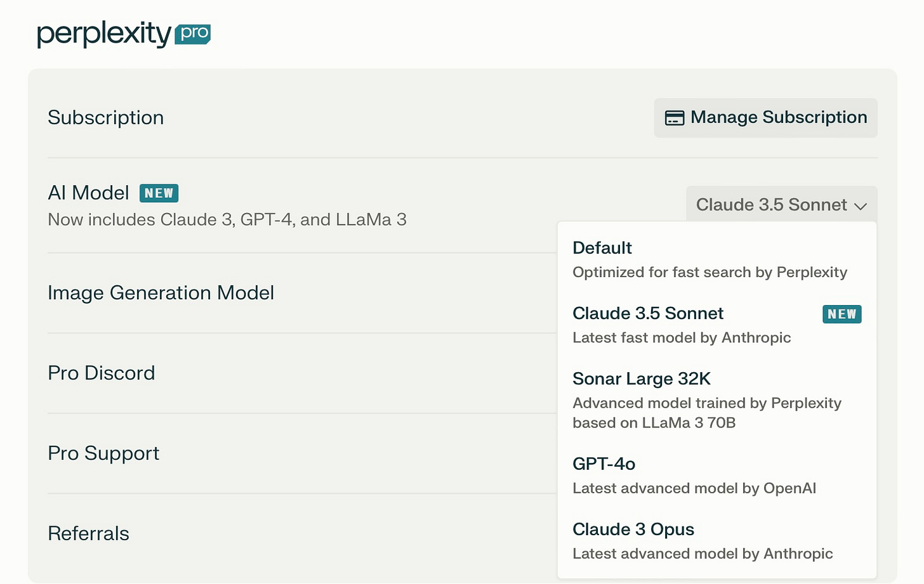Image resolution: width=924 pixels, height=584 pixels.
Task: Choose Claude 3.5 Sonnet from the list
Action: click(716, 325)
